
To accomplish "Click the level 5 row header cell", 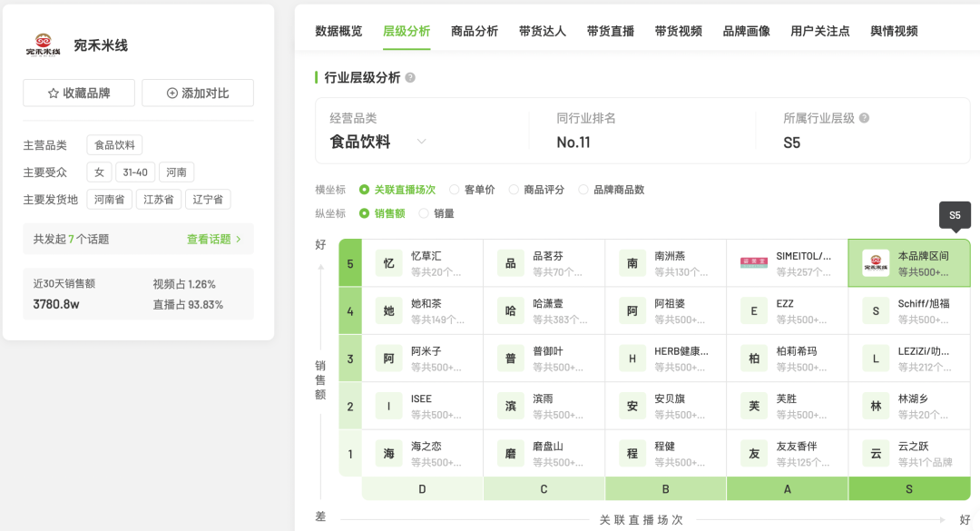I will click(x=350, y=263).
